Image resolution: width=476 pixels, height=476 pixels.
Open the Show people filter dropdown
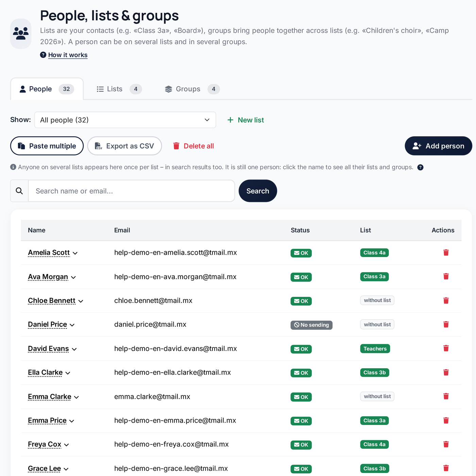click(125, 120)
